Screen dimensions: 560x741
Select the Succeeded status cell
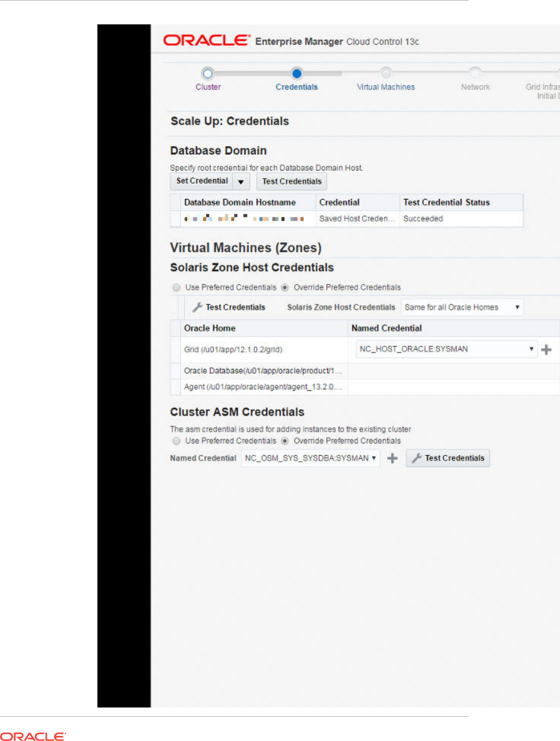point(461,218)
